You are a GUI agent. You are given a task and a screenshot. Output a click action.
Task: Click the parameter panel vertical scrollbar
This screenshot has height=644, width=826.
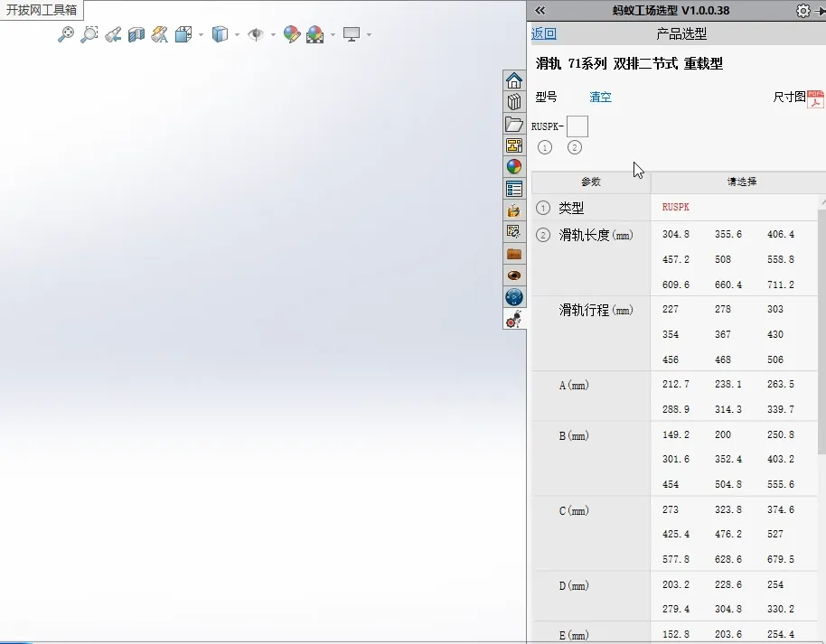pyautogui.click(x=821, y=331)
